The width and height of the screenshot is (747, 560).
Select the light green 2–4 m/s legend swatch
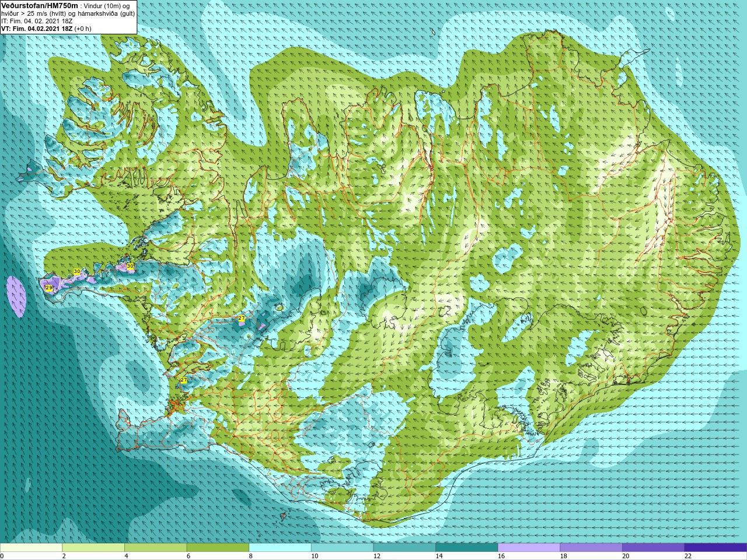pos(93,548)
